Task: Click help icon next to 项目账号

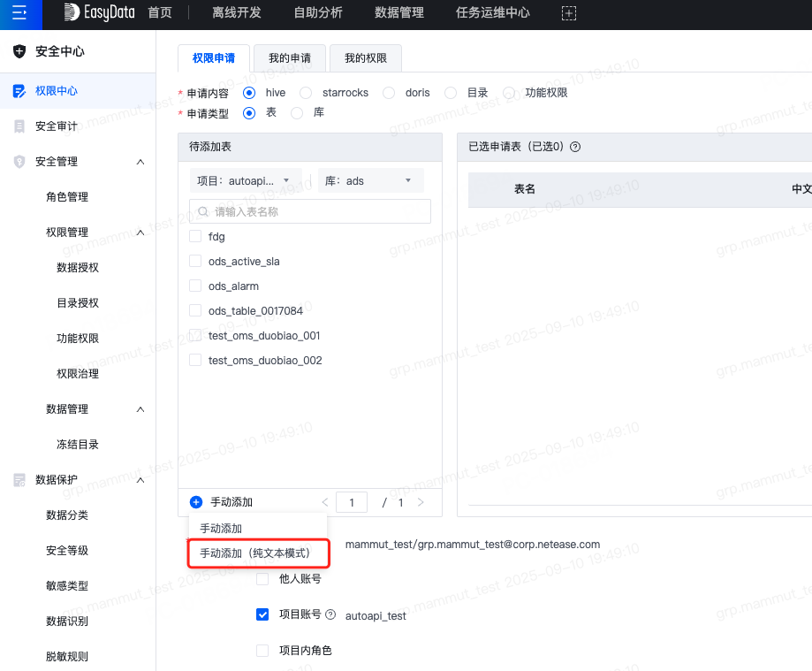Action: tap(330, 614)
